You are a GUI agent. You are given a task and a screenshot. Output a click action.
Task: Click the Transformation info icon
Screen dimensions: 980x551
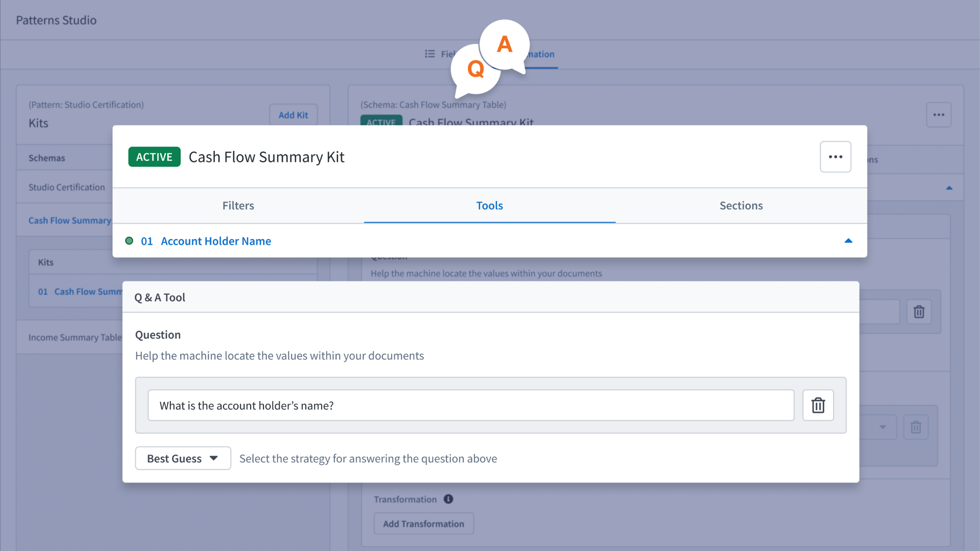tap(448, 499)
